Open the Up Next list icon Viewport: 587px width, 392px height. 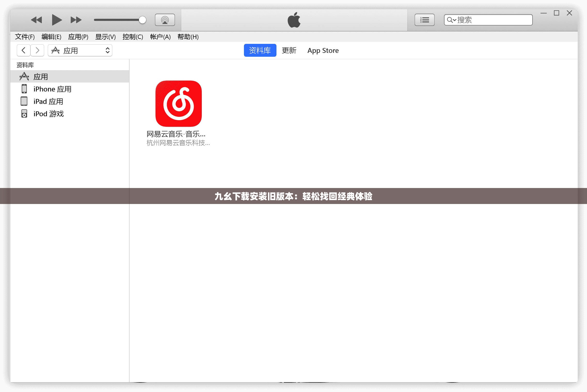click(424, 20)
